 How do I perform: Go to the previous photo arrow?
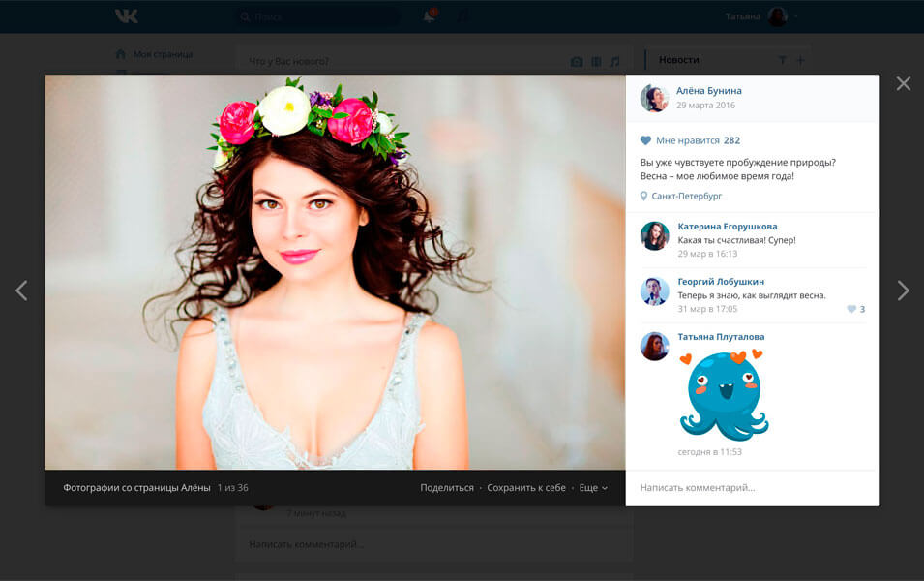coord(22,290)
